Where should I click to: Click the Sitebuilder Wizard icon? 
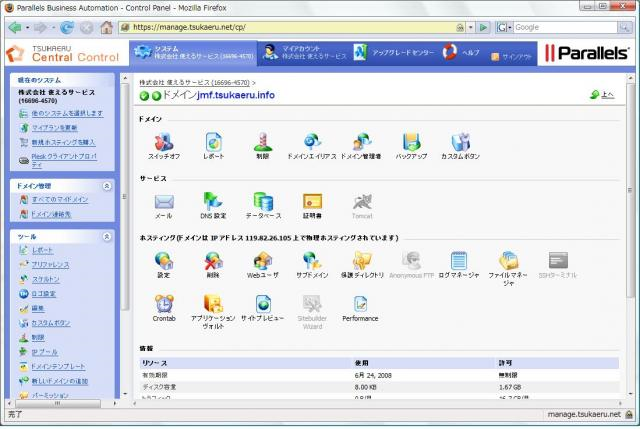pyautogui.click(x=312, y=304)
